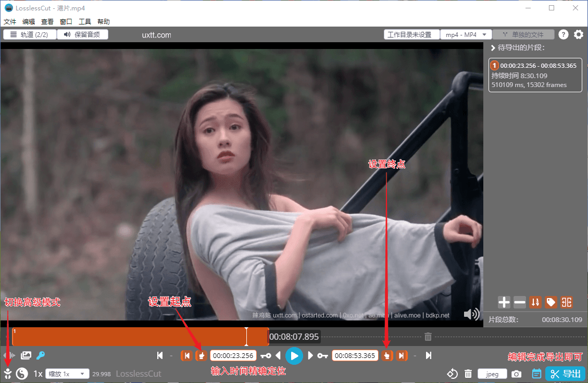Open settings with the gear icon
Image resolution: width=588 pixels, height=383 pixels.
(578, 34)
